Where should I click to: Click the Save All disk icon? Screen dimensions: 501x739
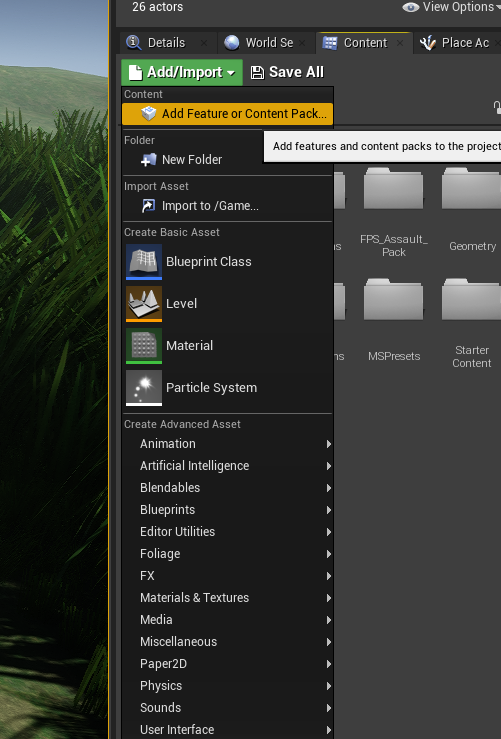point(257,72)
